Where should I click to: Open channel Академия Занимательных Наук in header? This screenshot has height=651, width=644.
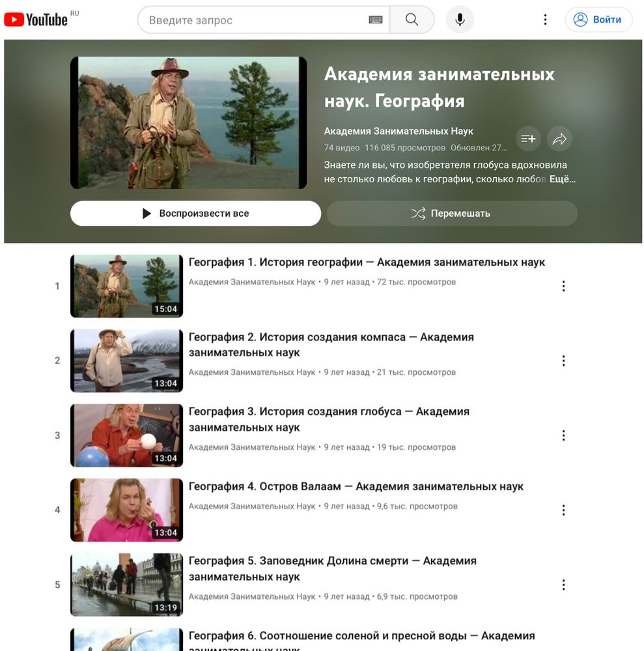(x=399, y=132)
